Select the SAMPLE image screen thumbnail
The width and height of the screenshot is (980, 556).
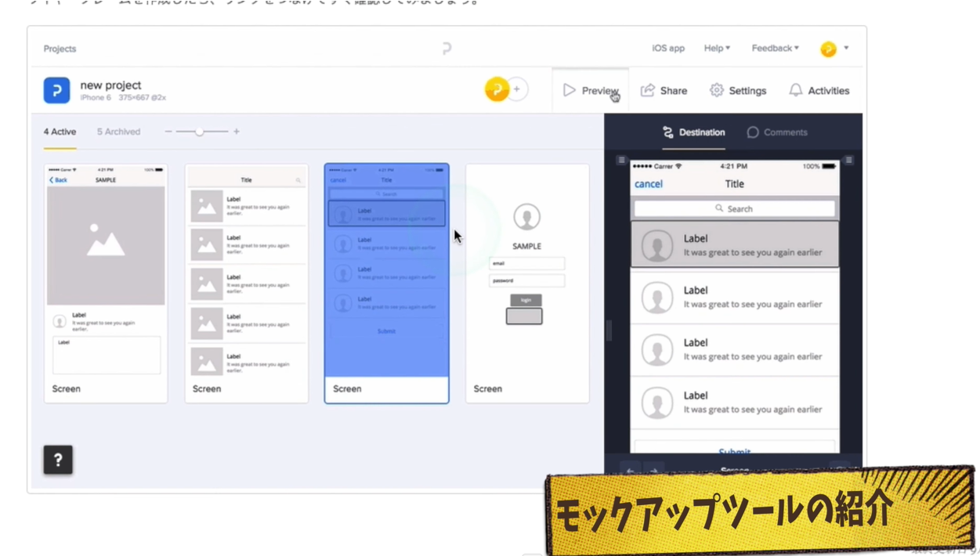tap(106, 283)
